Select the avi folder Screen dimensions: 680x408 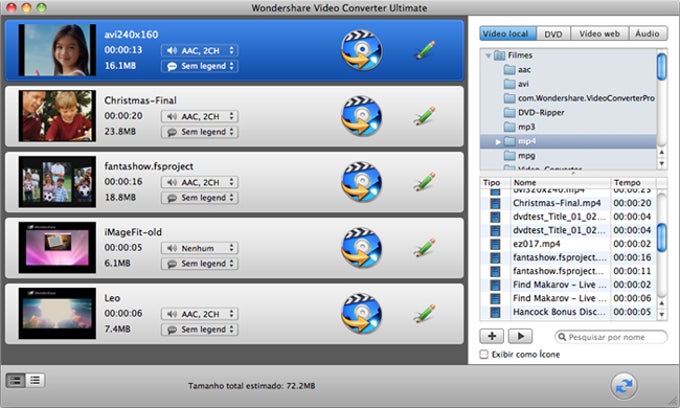click(x=517, y=84)
